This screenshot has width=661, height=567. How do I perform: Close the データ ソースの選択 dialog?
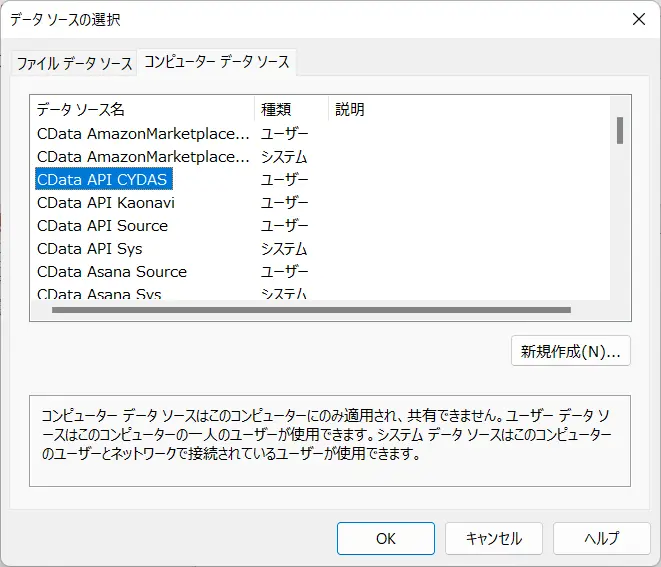639,19
